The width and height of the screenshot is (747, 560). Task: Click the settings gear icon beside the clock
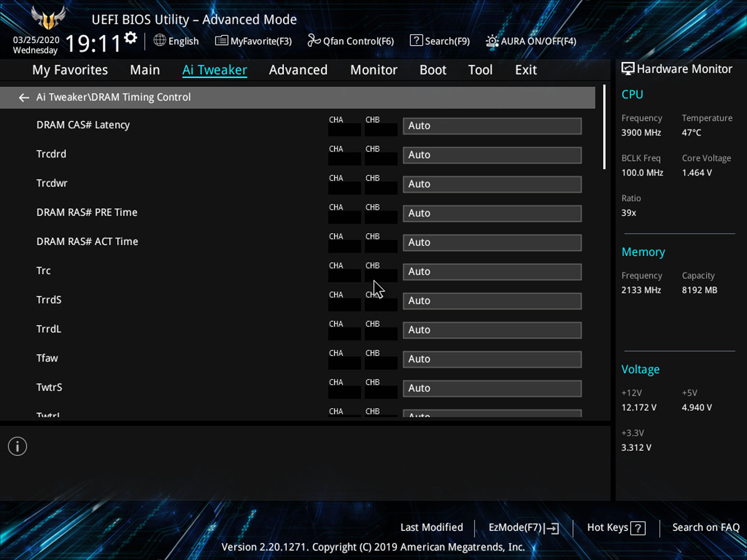pos(131,38)
